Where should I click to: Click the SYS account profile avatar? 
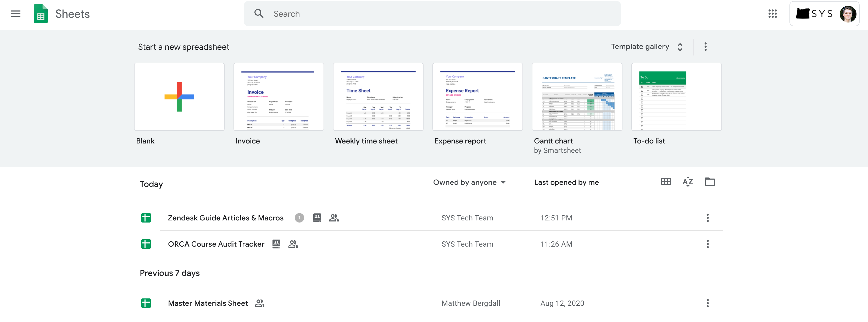847,14
